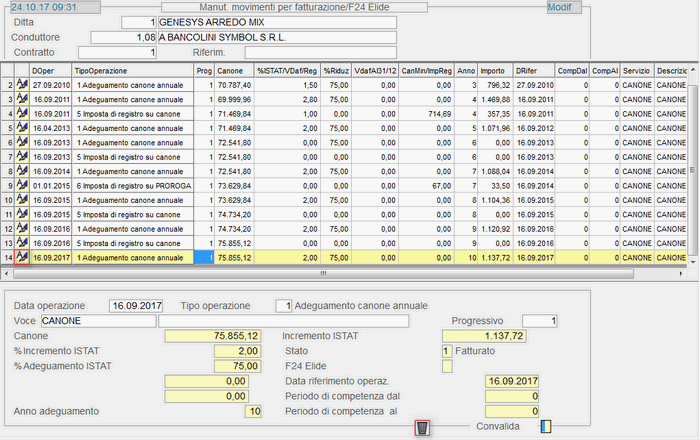Click the F24 Elide checkbox field

coord(447,366)
